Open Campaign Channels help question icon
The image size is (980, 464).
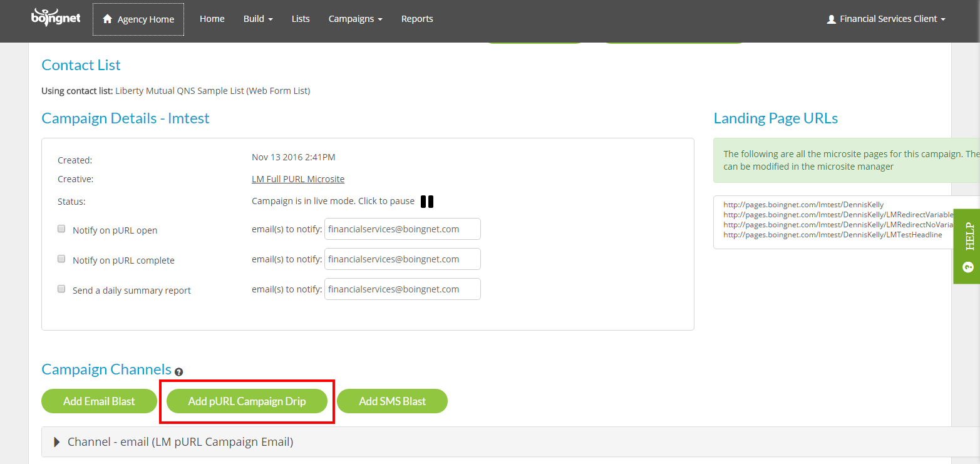click(x=179, y=371)
